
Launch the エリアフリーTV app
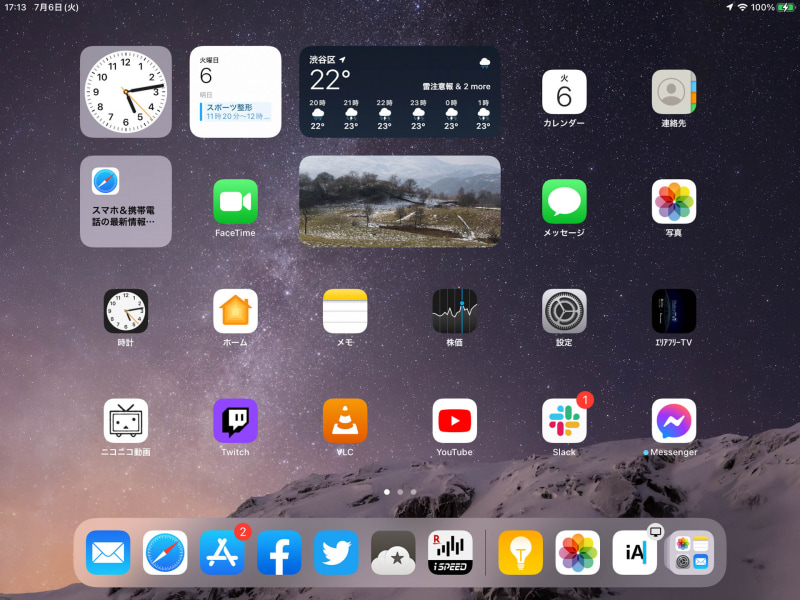tap(673, 311)
